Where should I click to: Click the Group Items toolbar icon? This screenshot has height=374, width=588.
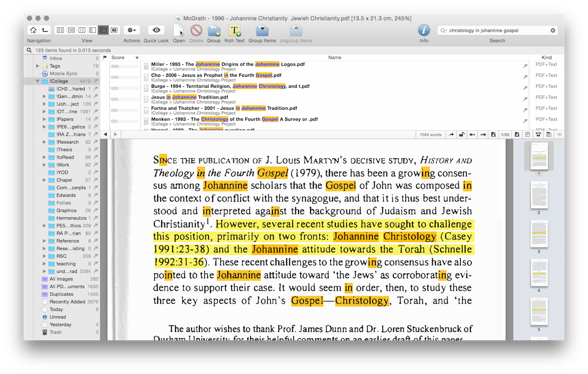click(x=262, y=30)
